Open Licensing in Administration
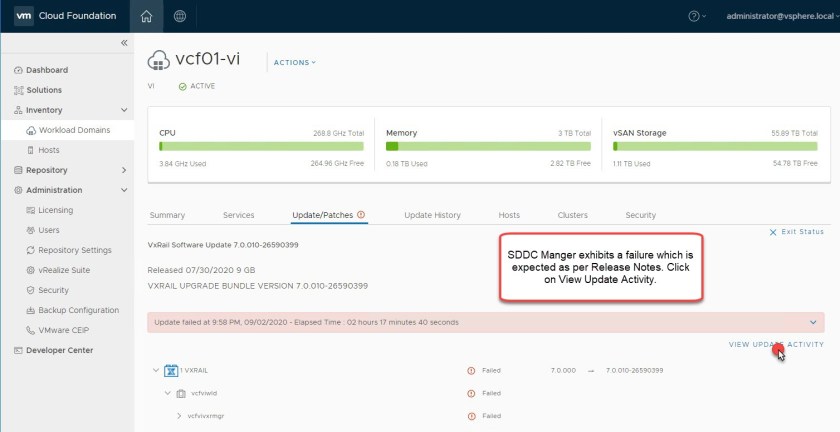Viewport: 840px width, 432px height. [x=55, y=210]
